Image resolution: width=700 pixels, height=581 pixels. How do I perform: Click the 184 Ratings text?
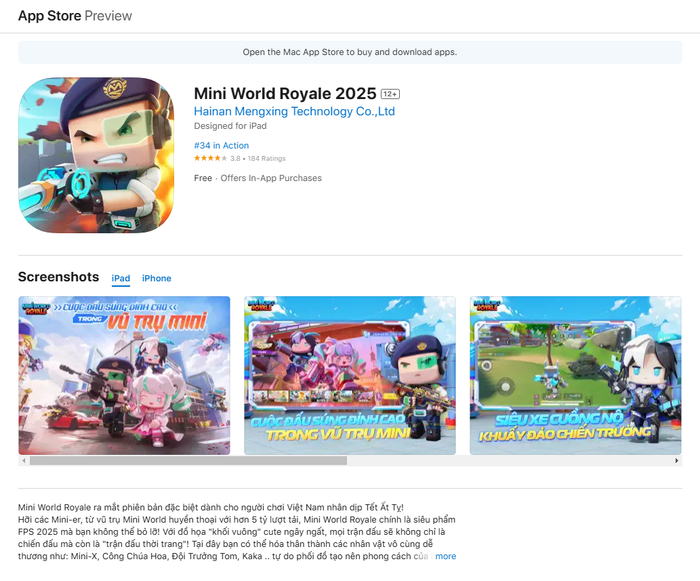(267, 159)
